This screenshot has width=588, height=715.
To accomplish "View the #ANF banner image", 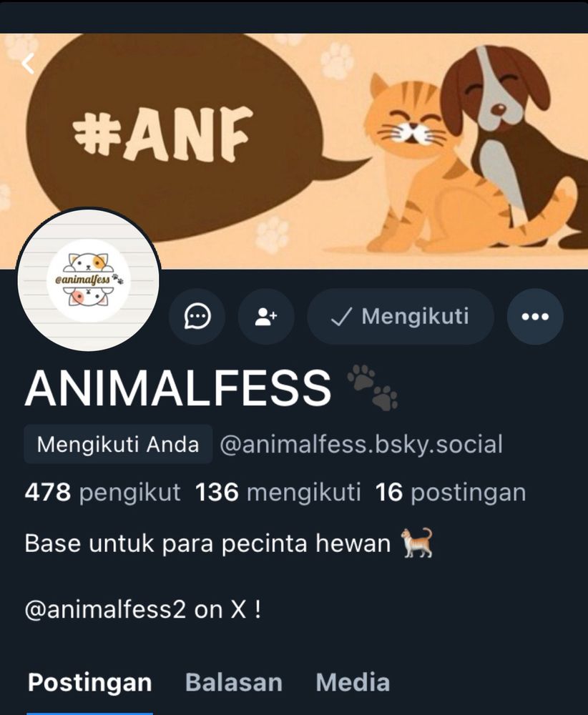I will click(294, 150).
